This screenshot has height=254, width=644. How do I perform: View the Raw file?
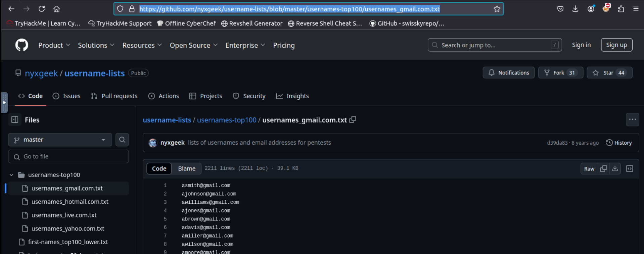pyautogui.click(x=589, y=168)
